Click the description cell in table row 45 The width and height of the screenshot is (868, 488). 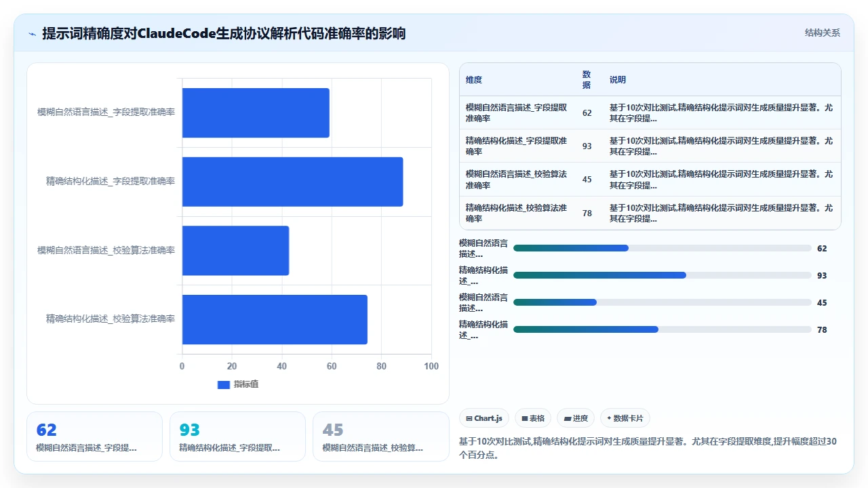[722, 179]
